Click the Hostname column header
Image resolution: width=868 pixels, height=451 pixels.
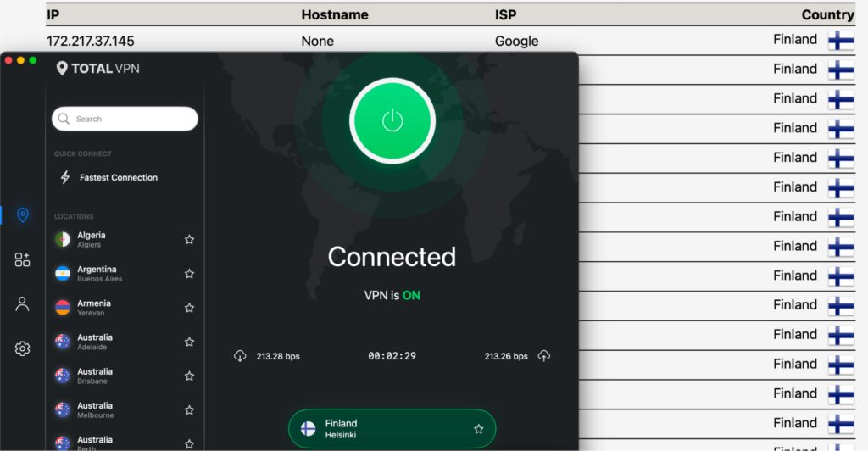click(334, 15)
